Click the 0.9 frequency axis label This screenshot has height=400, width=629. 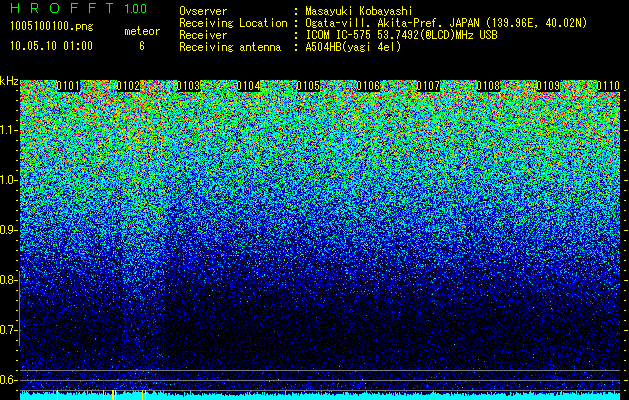pos(9,230)
